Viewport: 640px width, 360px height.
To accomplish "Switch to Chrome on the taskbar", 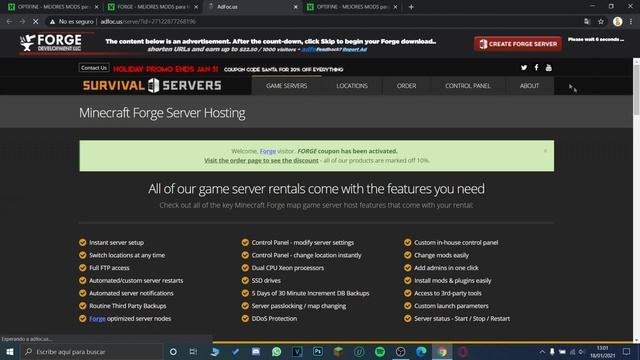I will [x=442, y=351].
